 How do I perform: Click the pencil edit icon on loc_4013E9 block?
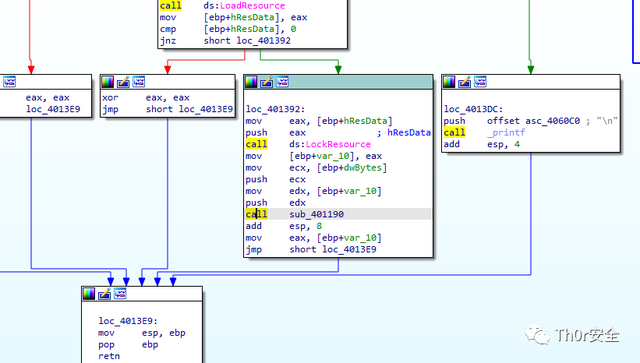104,294
